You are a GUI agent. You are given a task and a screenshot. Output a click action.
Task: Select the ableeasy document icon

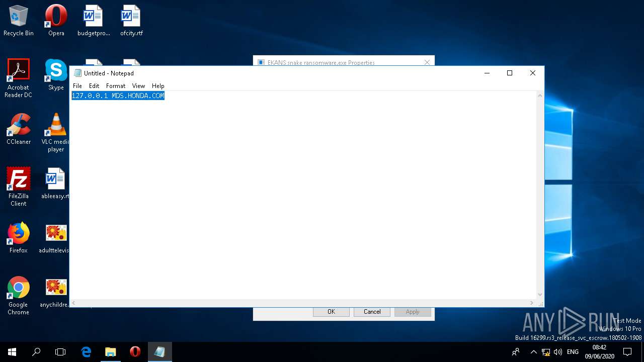click(56, 183)
